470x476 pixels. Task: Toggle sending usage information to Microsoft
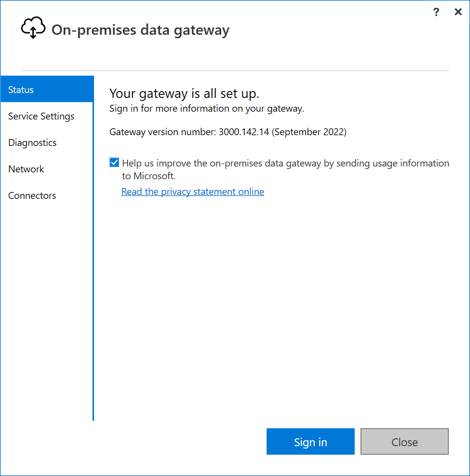[114, 162]
